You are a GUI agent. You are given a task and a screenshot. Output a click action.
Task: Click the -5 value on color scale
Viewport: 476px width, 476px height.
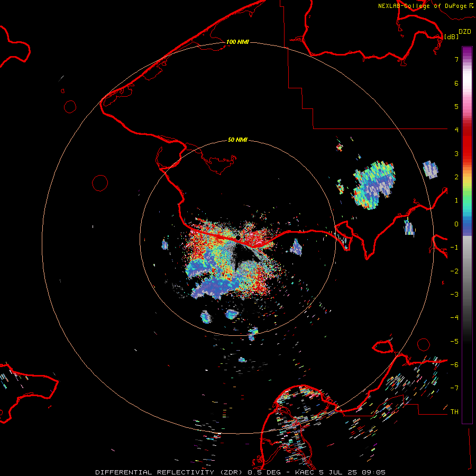click(454, 341)
